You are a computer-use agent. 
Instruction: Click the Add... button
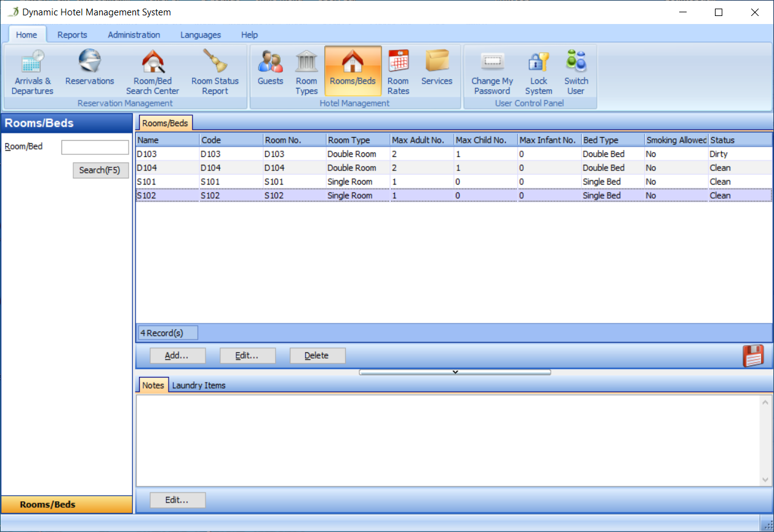point(177,355)
